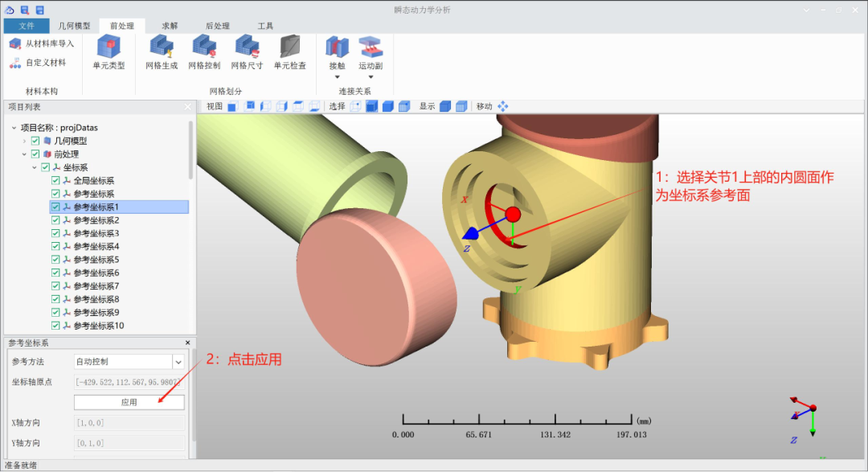The image size is (868, 472).
Task: Click the X轴方向 value field
Action: (x=129, y=423)
